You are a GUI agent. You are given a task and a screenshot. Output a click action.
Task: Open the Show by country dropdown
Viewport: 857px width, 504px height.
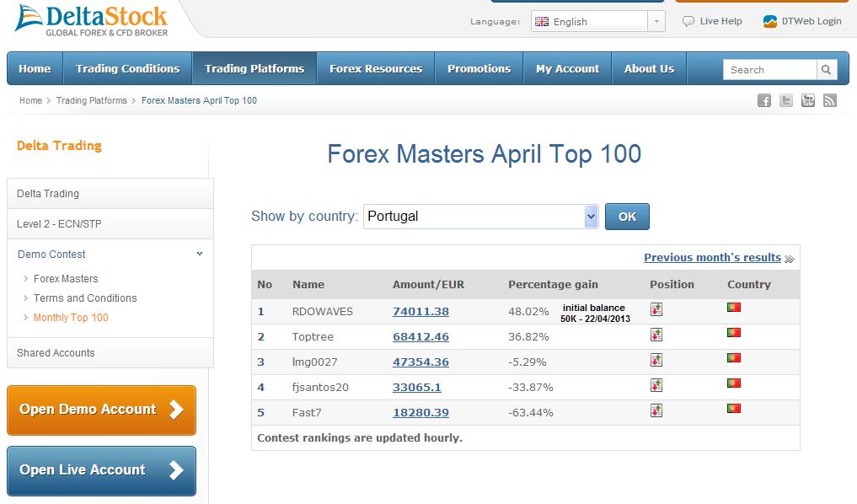[481, 217]
